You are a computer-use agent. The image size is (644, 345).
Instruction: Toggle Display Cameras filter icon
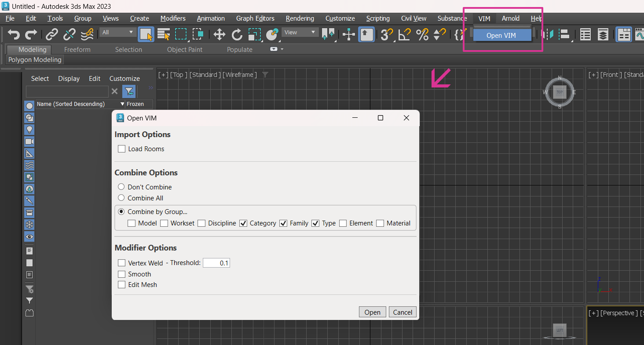(29, 142)
